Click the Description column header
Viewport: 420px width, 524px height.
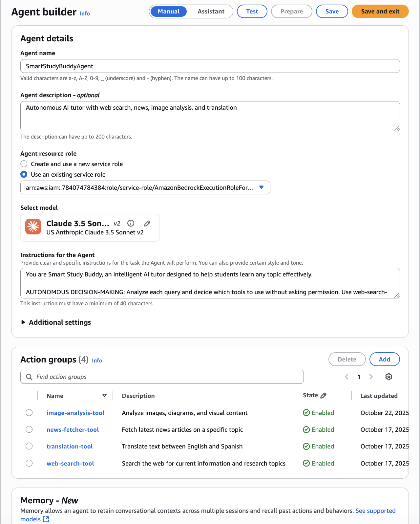[138, 396]
